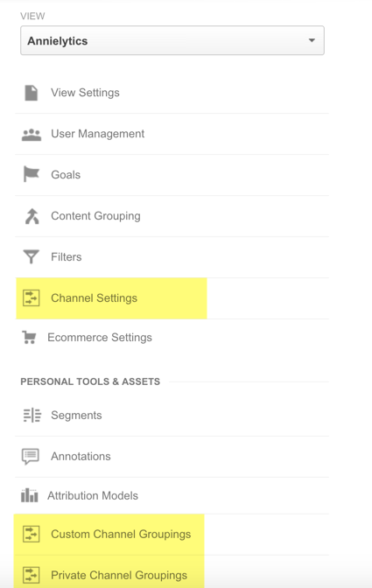Click the Ecommerce Settings shopping cart icon
The width and height of the screenshot is (372, 588).
29,338
